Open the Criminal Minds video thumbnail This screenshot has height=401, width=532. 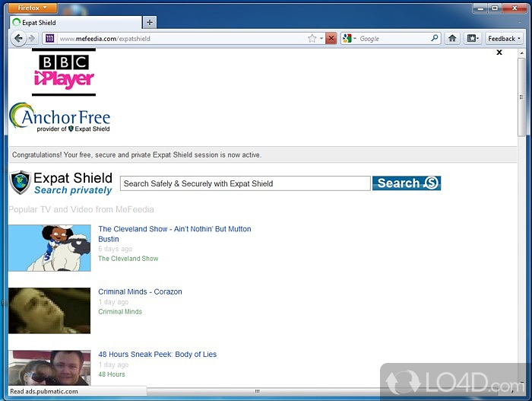coord(49,310)
